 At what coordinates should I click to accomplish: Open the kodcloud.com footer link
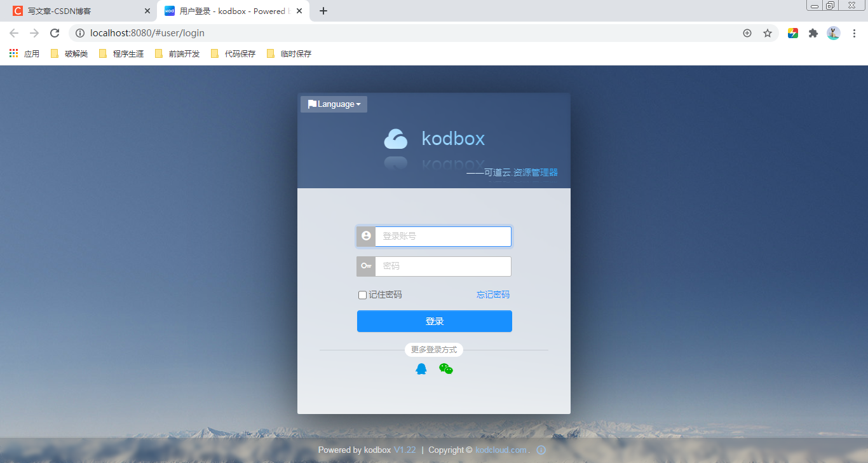(x=501, y=450)
